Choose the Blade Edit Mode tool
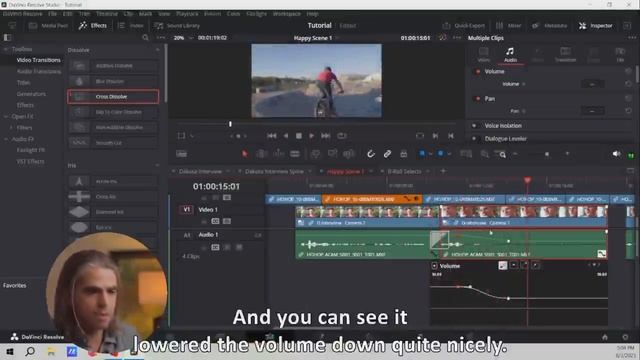This screenshot has height=360, width=640. coord(295,154)
